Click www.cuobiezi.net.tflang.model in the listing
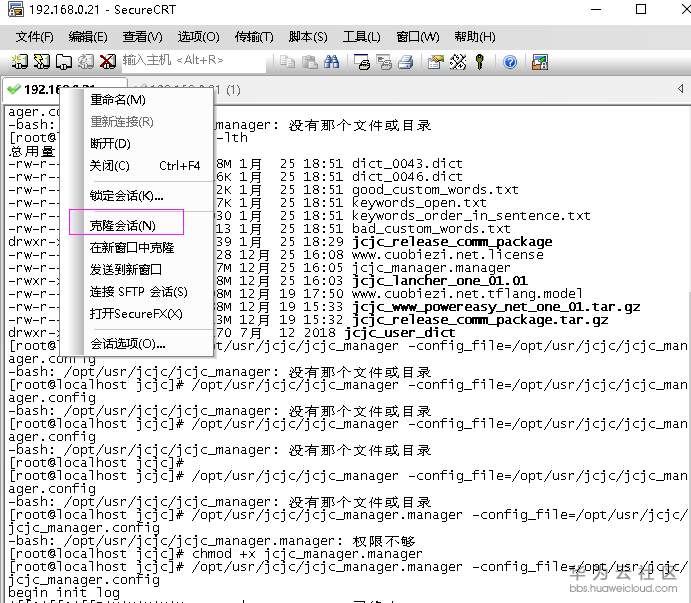Image resolution: width=691 pixels, height=603 pixels. tap(467, 294)
